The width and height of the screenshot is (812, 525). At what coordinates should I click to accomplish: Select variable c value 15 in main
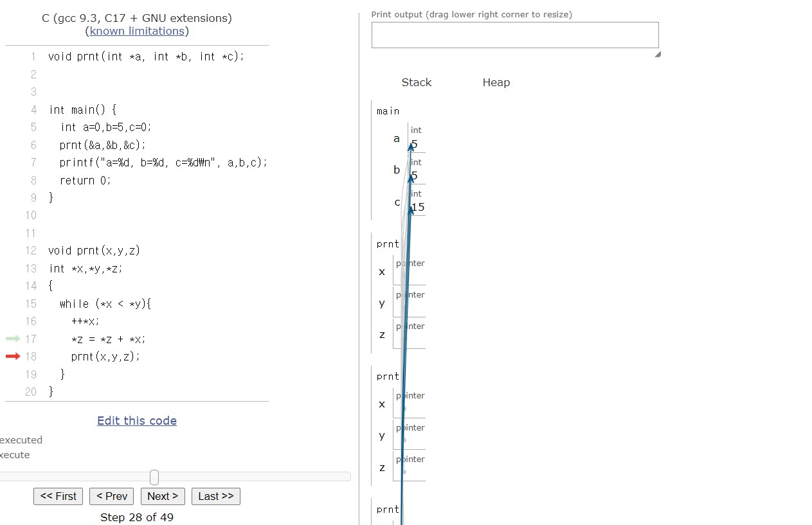click(418, 207)
